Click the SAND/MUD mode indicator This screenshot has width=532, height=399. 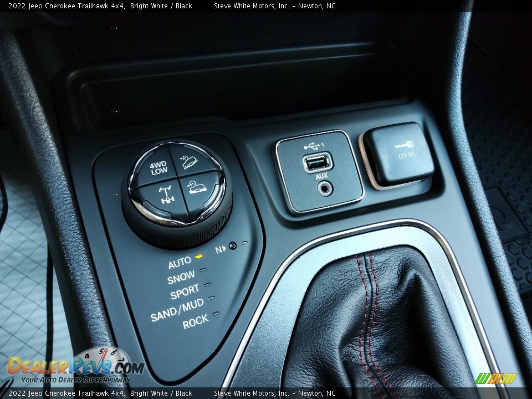pyautogui.click(x=212, y=299)
